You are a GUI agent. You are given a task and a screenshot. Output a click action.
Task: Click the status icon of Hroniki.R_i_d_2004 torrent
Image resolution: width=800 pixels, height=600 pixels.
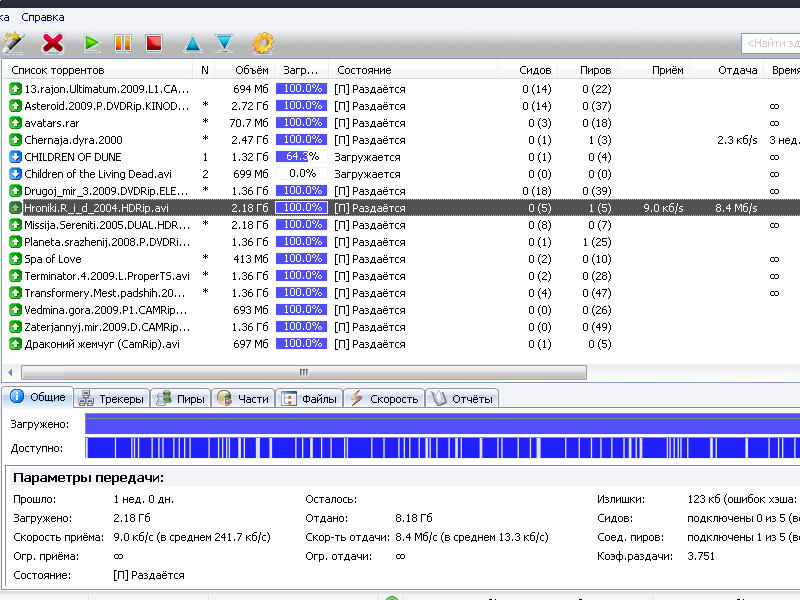pyautogui.click(x=15, y=208)
